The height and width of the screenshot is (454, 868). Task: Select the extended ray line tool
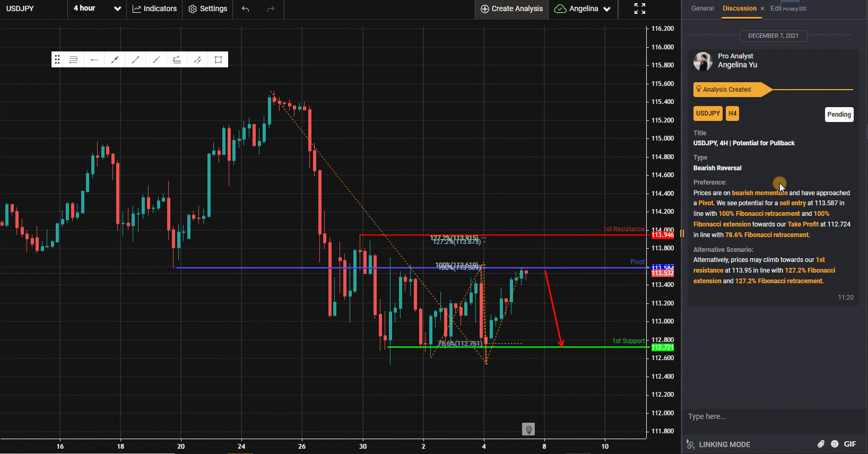pyautogui.click(x=156, y=59)
